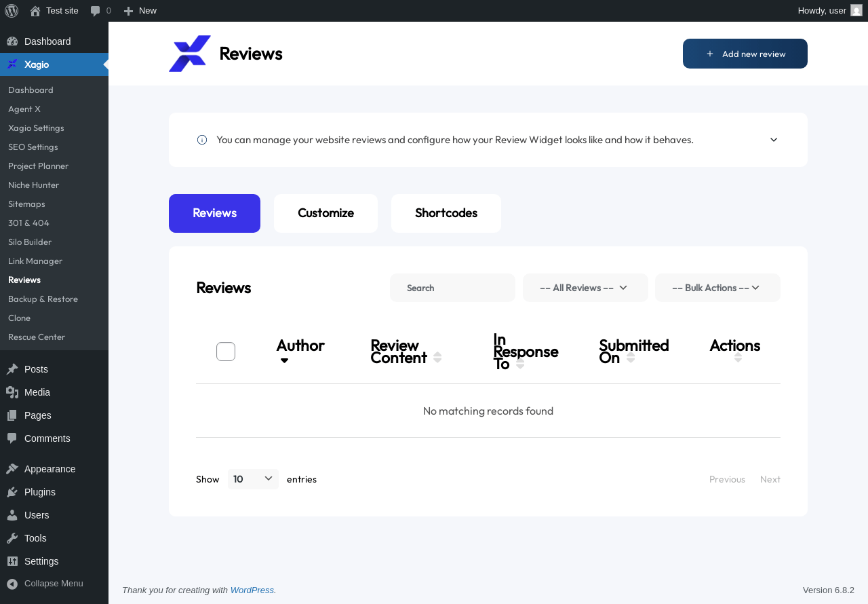Image resolution: width=868 pixels, height=604 pixels.
Task: Click the Plugins plug icon
Action: (x=12, y=492)
